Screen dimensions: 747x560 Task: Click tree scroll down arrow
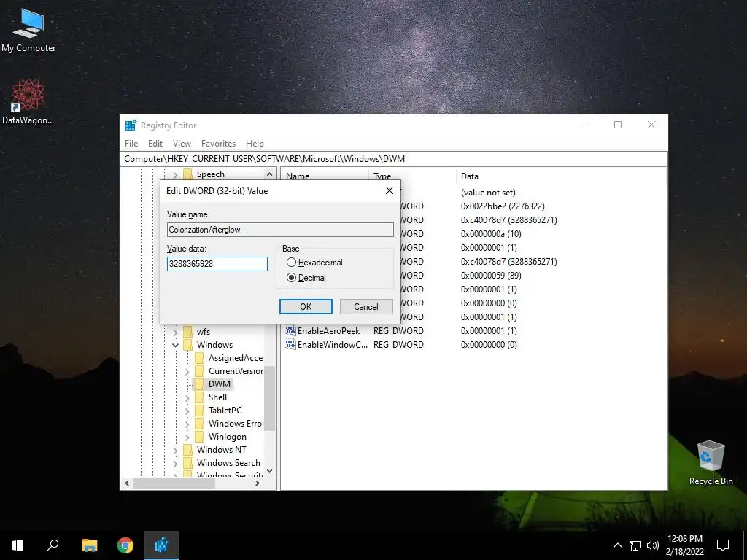pos(270,471)
